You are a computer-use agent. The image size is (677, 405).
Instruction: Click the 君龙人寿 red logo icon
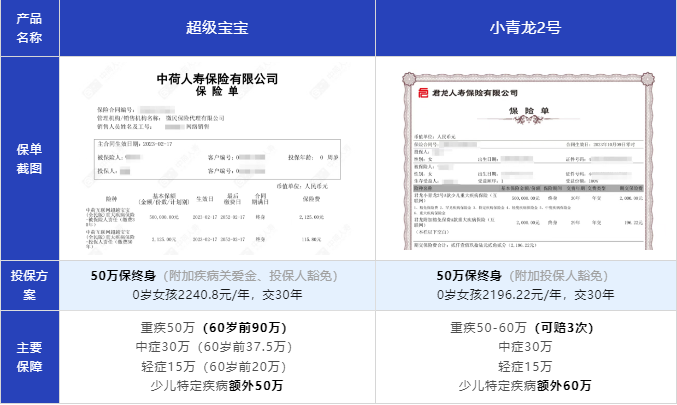423,93
